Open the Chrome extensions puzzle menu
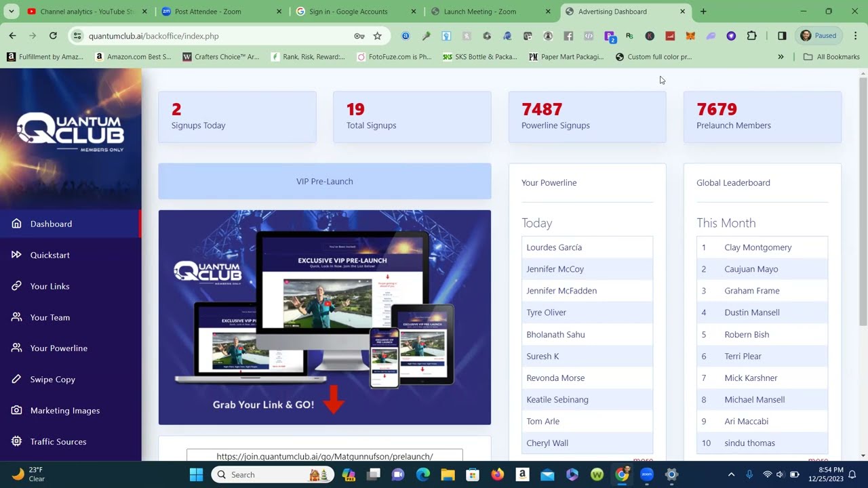This screenshot has height=488, width=868. tap(751, 36)
